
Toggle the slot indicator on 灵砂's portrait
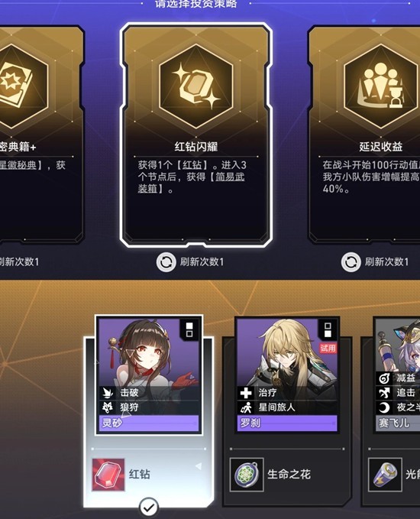[189, 330]
